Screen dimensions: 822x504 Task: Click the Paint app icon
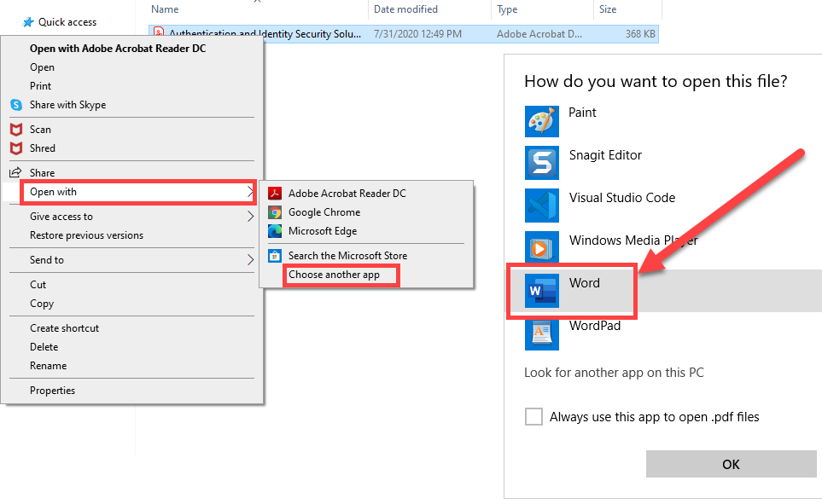pos(541,121)
